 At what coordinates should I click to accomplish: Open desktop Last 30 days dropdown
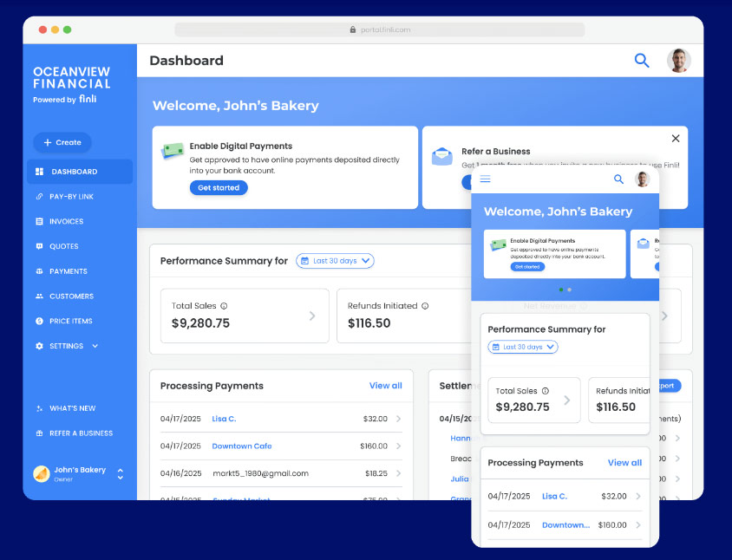click(335, 261)
